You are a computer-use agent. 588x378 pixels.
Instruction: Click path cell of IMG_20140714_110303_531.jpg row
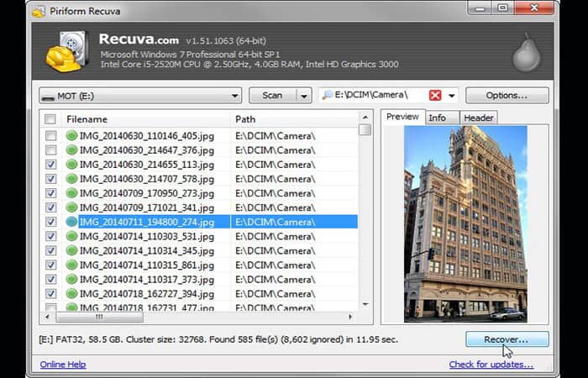pyautogui.click(x=276, y=236)
